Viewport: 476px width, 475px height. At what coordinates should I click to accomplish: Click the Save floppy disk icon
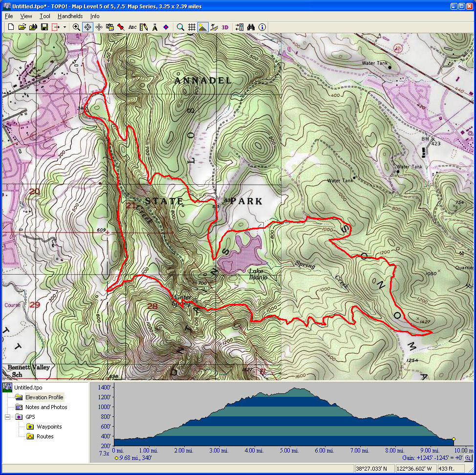coord(44,27)
